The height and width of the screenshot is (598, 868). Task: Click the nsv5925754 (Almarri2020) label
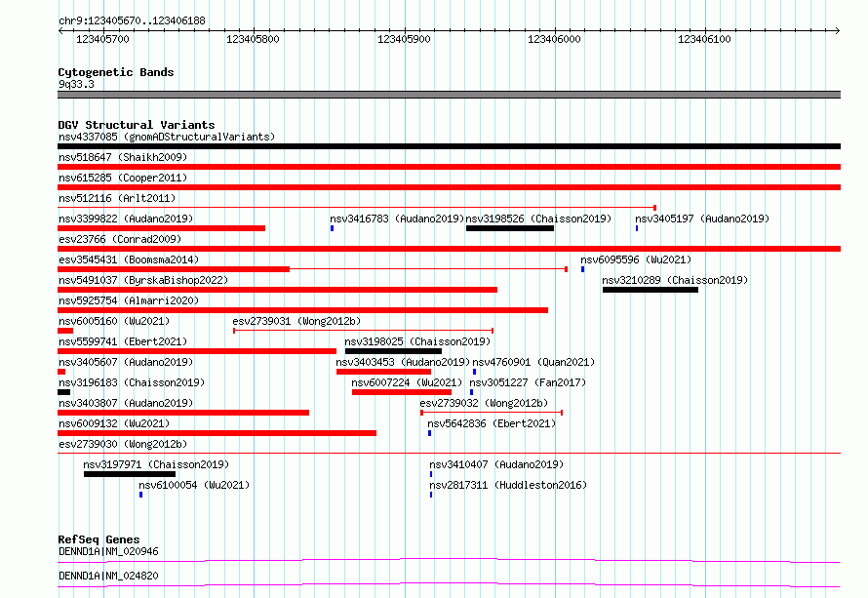coord(129,300)
